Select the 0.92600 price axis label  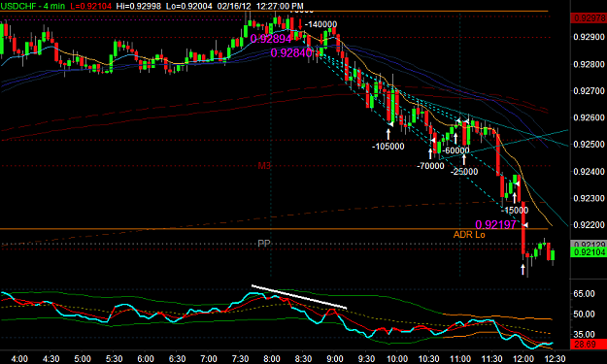[x=589, y=117]
